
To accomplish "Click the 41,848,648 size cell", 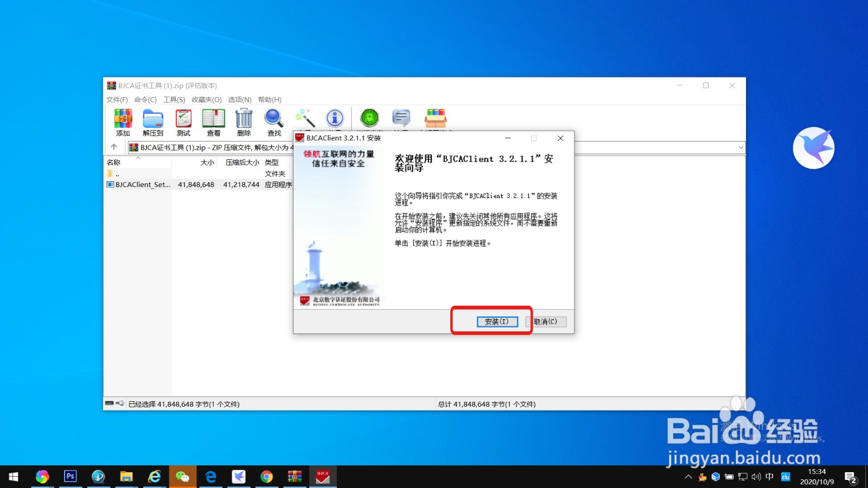I will tap(196, 184).
